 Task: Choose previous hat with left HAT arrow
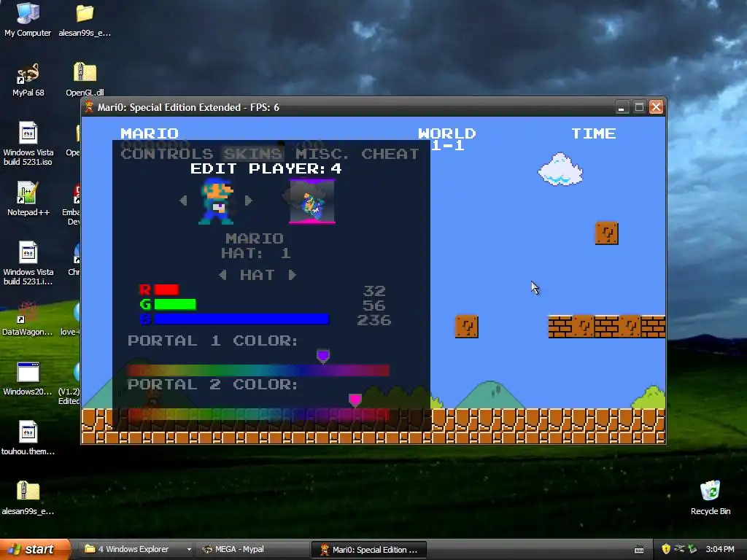click(x=222, y=275)
